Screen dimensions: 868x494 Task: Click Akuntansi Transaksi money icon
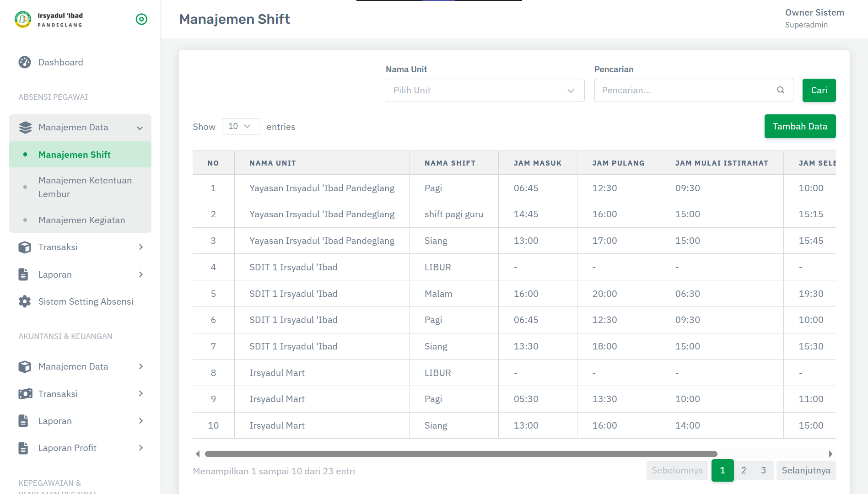pyautogui.click(x=25, y=394)
